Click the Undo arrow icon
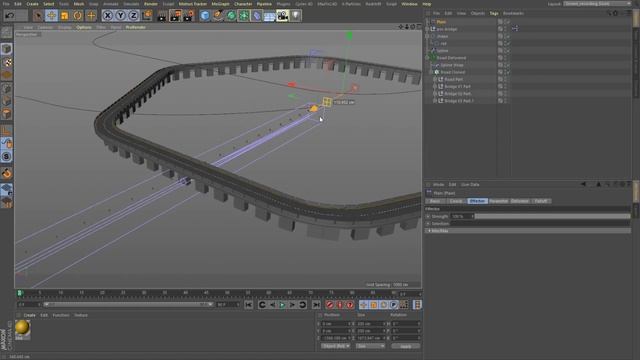The height and width of the screenshot is (360, 640). 10,16
